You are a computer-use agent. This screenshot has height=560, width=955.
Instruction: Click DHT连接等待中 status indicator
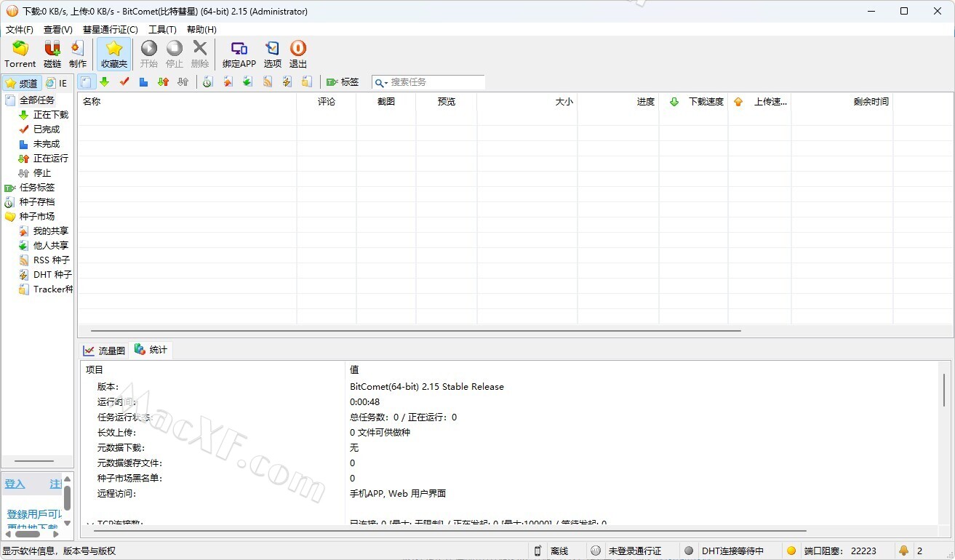point(726,551)
